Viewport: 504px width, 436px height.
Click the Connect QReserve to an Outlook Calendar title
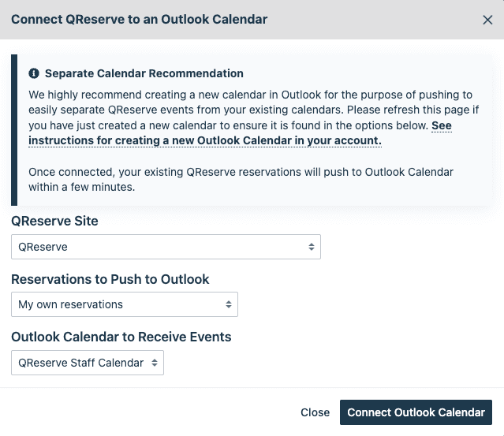(x=139, y=19)
